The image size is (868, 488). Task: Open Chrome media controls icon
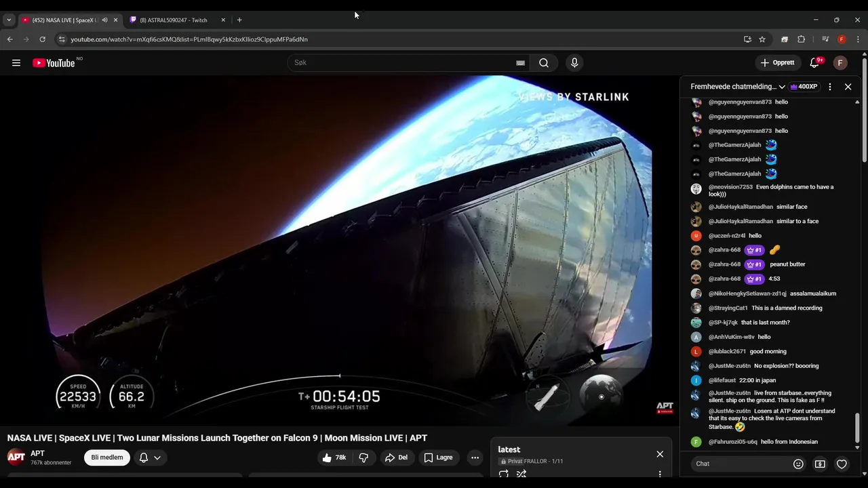[825, 39]
